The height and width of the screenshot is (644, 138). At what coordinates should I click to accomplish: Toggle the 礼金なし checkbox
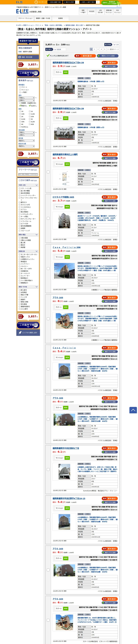click(x=30, y=106)
